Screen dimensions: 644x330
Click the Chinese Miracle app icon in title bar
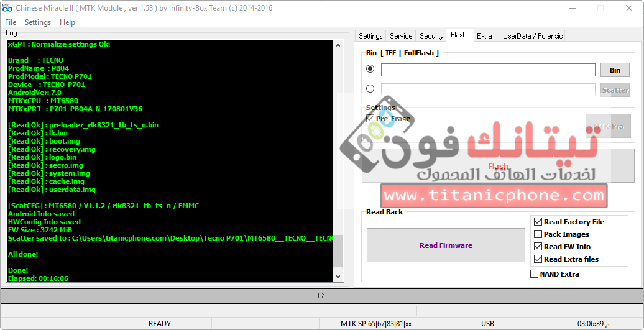pyautogui.click(x=7, y=8)
